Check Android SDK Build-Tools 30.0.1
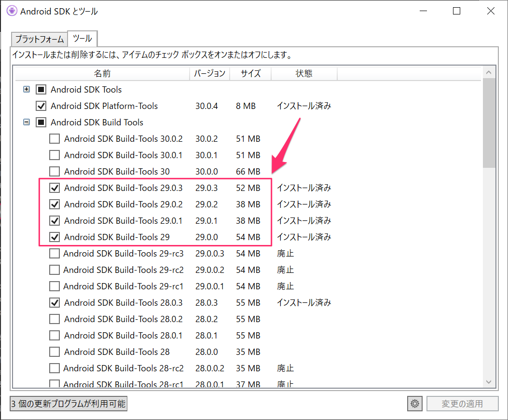Screen dimensions: 508x420 55,155
